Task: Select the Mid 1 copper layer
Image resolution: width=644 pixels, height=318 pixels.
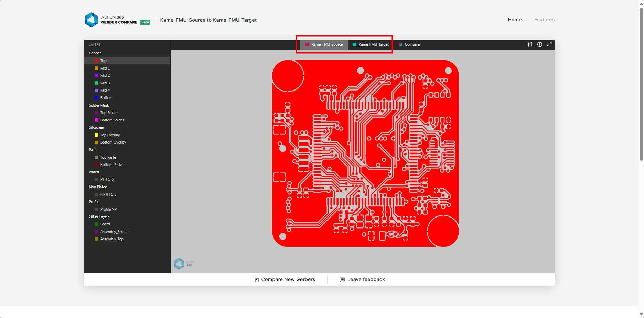Action: coord(105,68)
